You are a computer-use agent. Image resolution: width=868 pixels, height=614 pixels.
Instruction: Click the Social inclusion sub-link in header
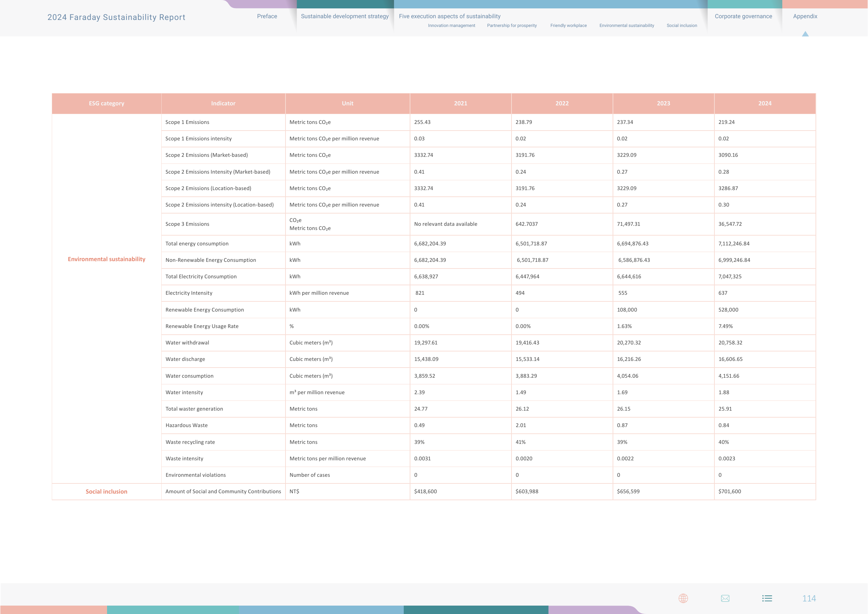pos(682,26)
